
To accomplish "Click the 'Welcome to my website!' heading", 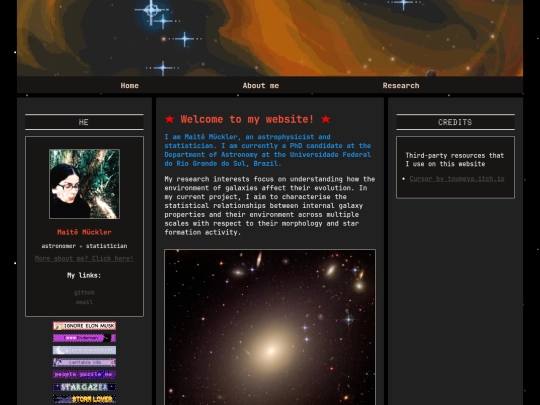I will point(247,119).
